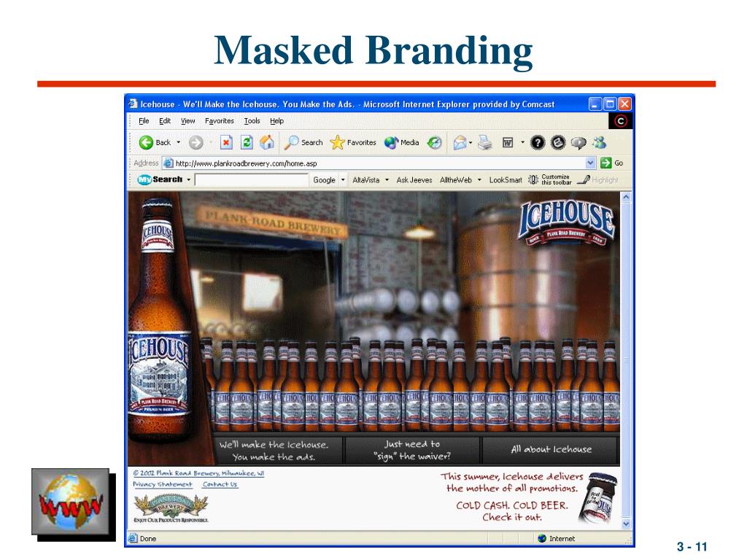Expand the Google search dropdown arrow
The image size is (747, 560).
(343, 180)
